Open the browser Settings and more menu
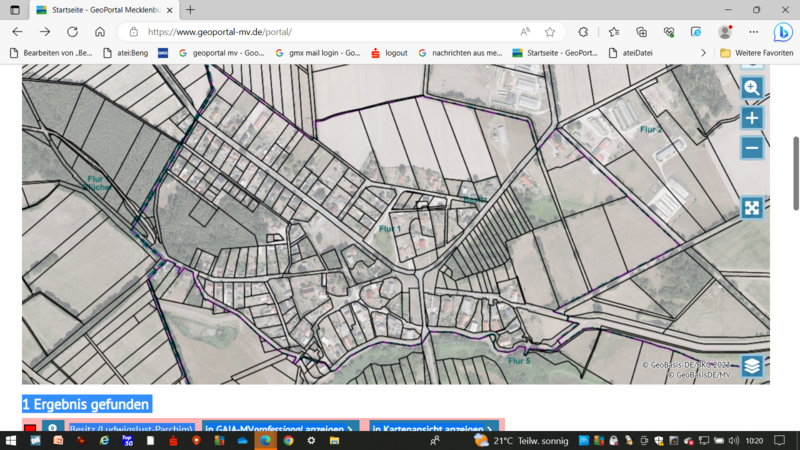 click(754, 32)
